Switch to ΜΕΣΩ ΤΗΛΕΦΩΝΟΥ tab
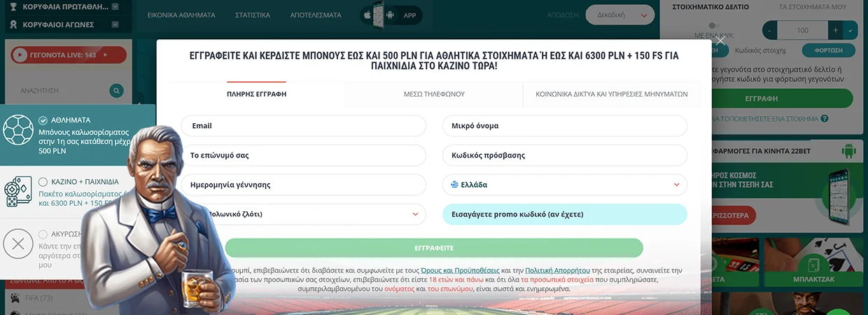Viewport: 868px width, 315px height. (x=434, y=94)
